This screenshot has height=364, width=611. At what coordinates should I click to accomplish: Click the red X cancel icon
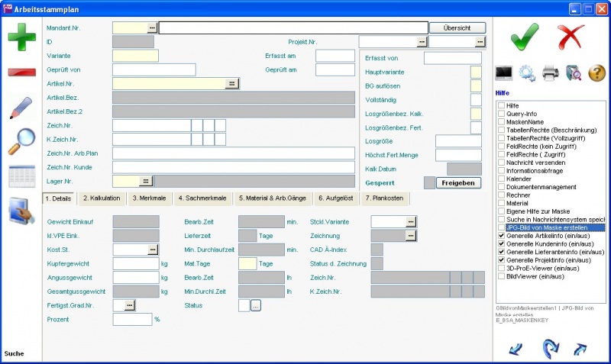tap(570, 36)
